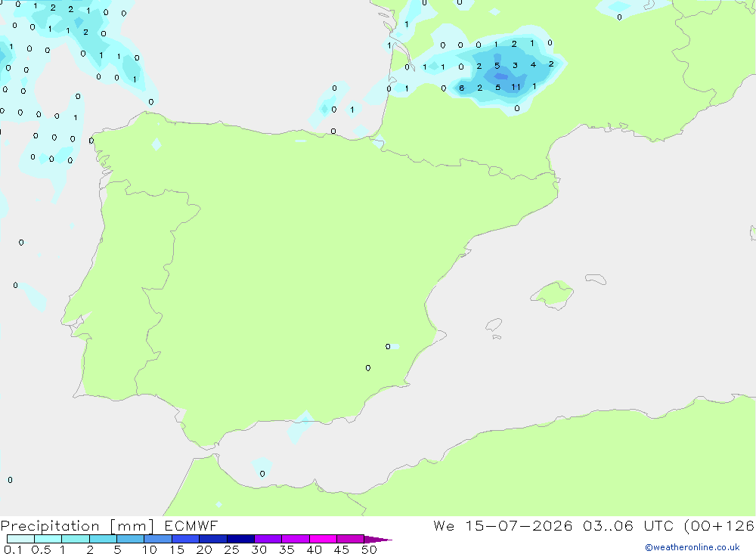Click the Mallorca island on the map
756x554 pixels.
coord(553,294)
